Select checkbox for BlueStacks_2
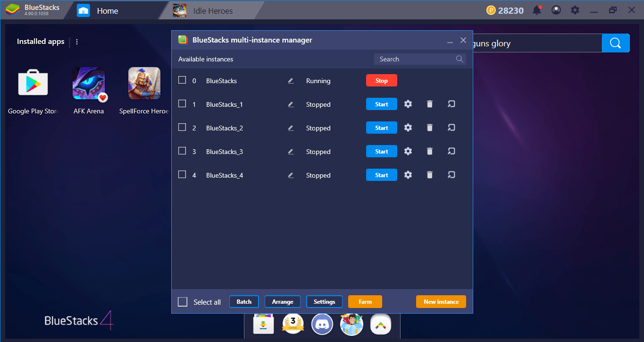Screen dimensions: 644x342 click(x=182, y=127)
